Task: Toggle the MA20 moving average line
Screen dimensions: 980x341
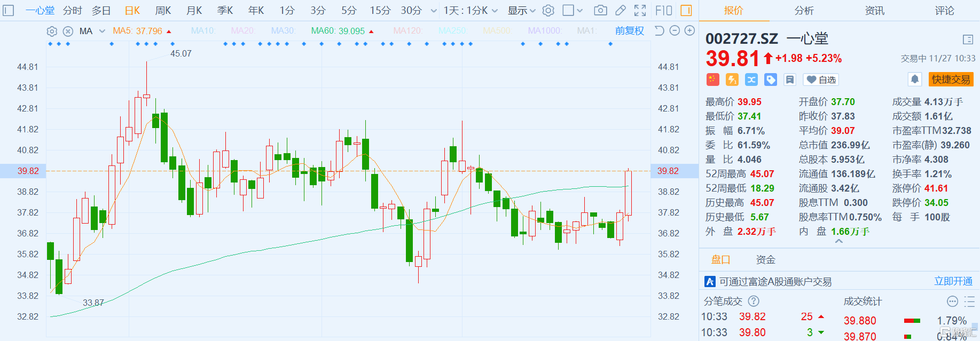Action: click(x=243, y=31)
